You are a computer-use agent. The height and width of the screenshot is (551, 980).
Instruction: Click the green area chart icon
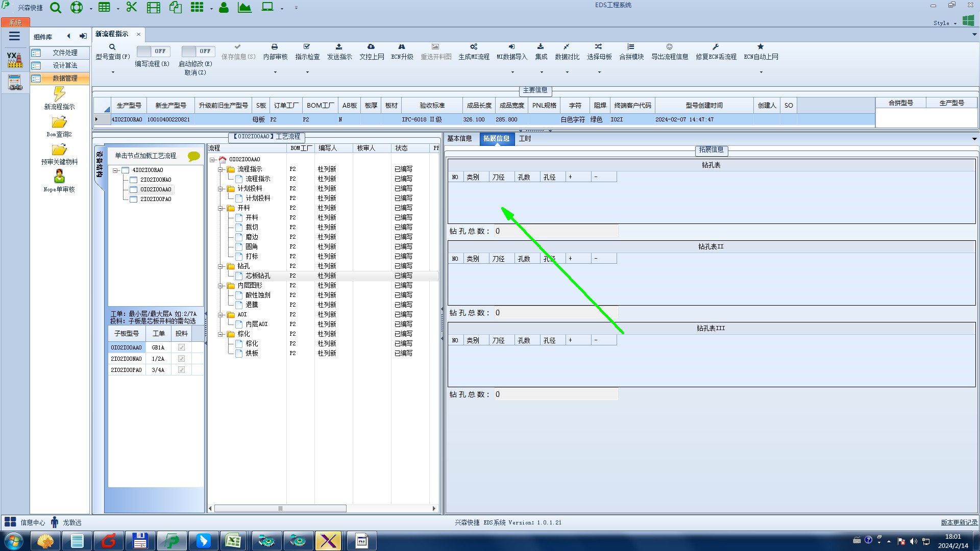click(244, 8)
